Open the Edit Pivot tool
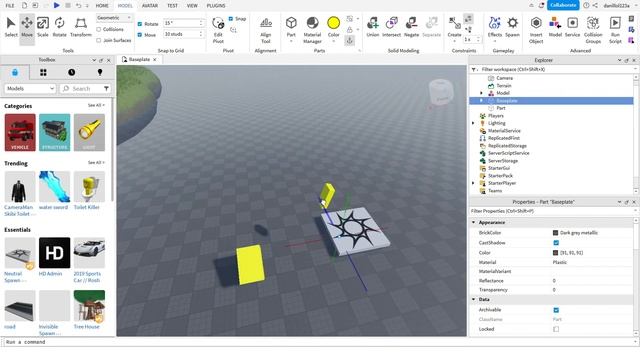Viewport: 640px width, 360px height. click(218, 30)
